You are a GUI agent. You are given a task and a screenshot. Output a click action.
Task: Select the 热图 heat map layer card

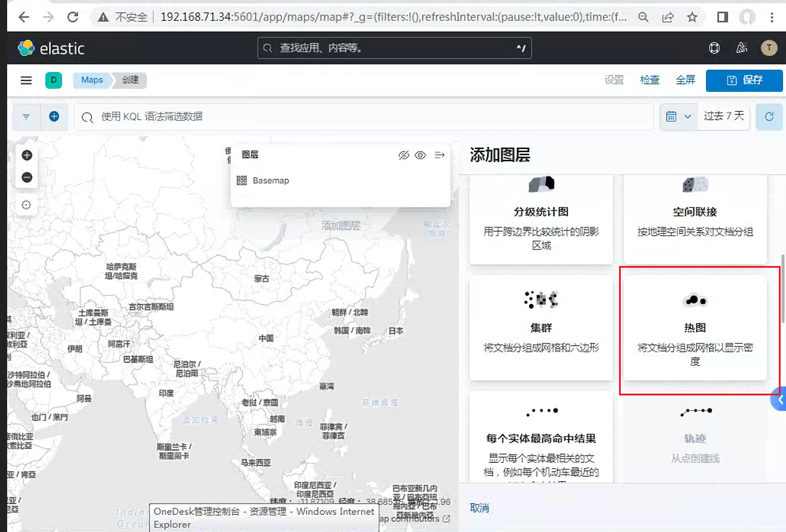(695, 327)
